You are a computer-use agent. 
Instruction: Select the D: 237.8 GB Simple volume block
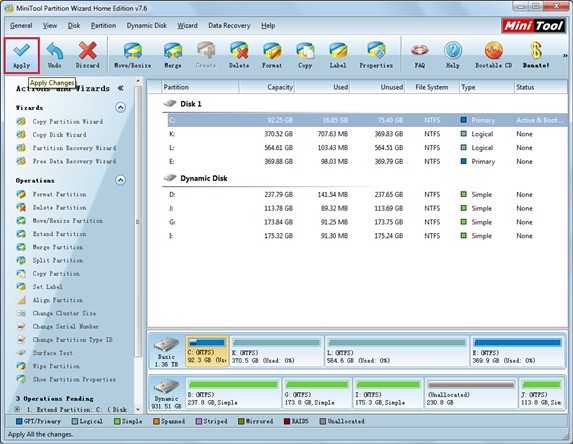pos(234,393)
